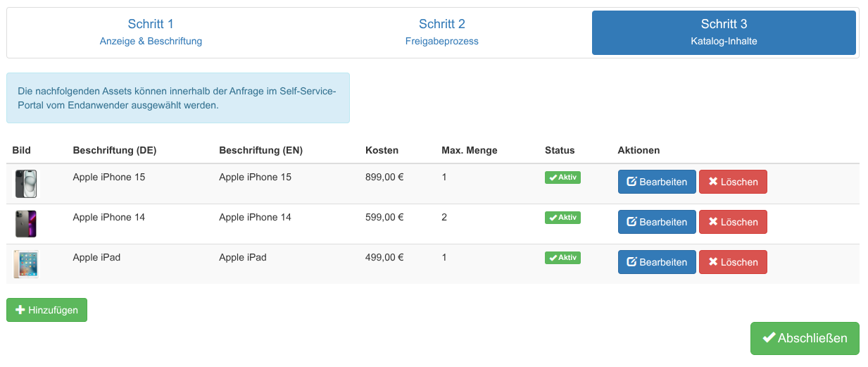Edit the Apple iPad entry
Screen dimensions: 868x367
[x=657, y=262]
